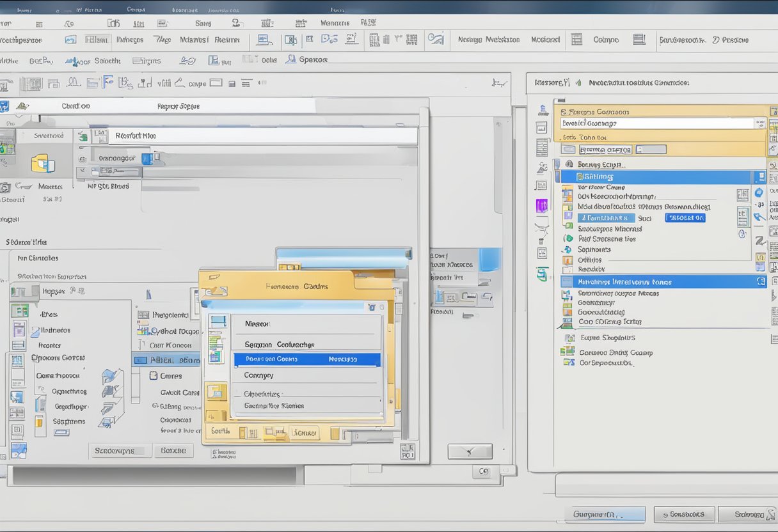Click the monitor icon in top ribbon
The width and height of the screenshot is (778, 532).
pyautogui.click(x=264, y=40)
